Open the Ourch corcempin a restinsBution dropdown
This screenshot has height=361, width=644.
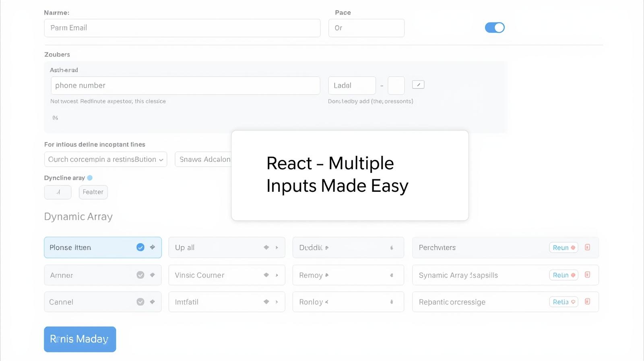105,160
